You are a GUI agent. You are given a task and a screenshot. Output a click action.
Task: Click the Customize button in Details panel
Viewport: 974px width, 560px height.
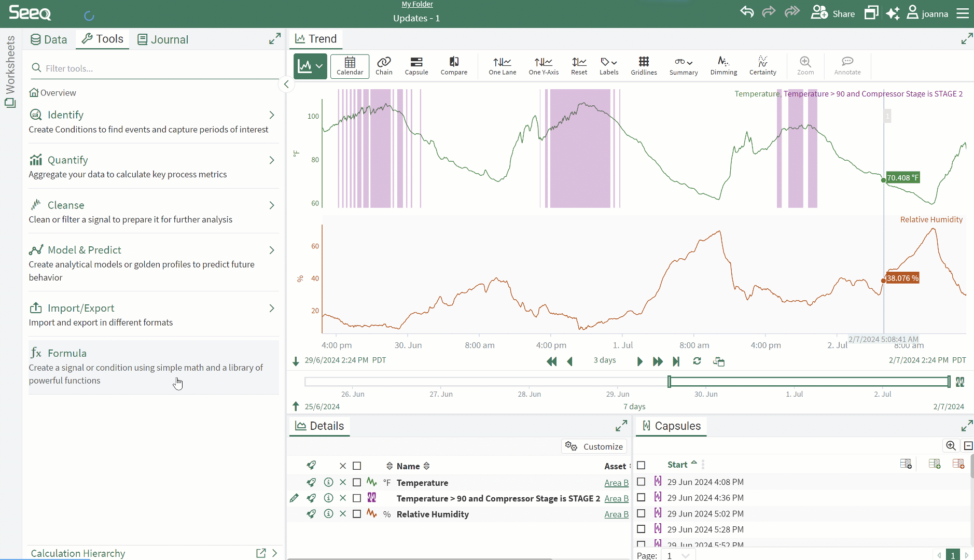[594, 446]
